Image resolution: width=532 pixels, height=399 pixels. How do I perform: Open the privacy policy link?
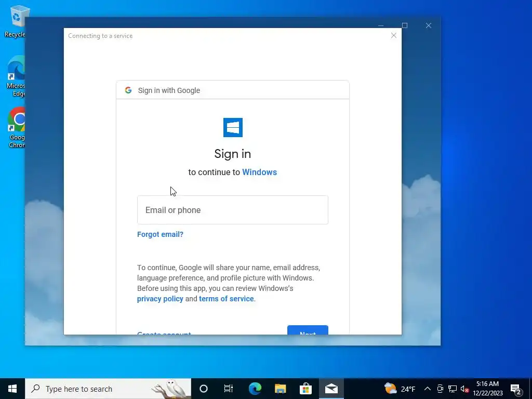click(x=160, y=299)
